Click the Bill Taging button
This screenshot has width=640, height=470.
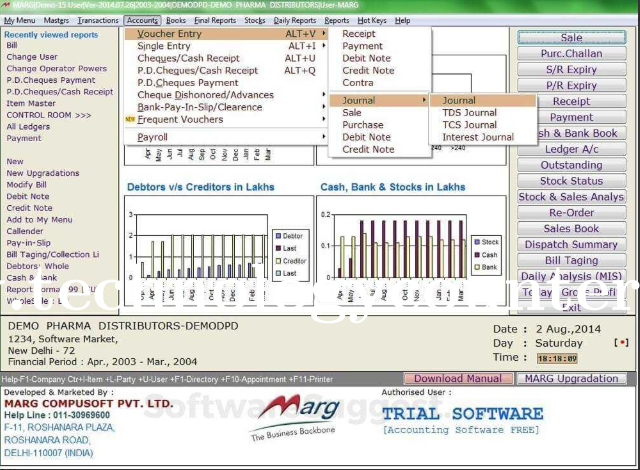pyautogui.click(x=571, y=260)
